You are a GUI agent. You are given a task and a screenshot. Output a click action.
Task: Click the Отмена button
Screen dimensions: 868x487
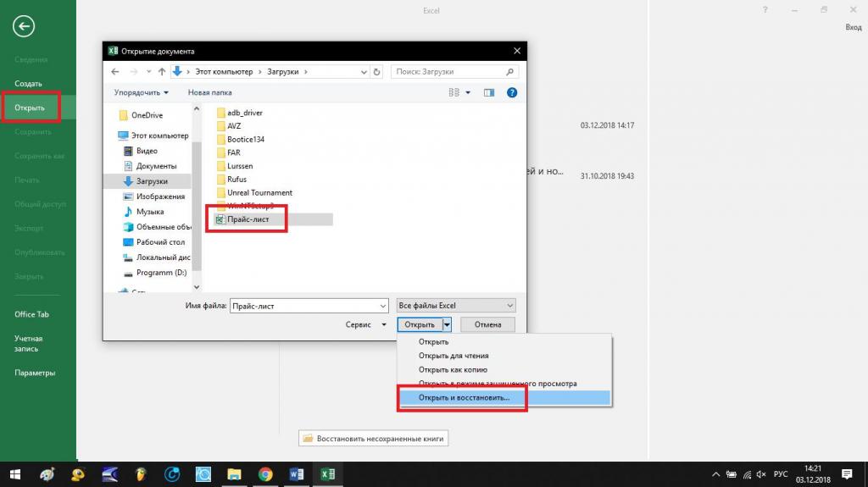pos(487,325)
